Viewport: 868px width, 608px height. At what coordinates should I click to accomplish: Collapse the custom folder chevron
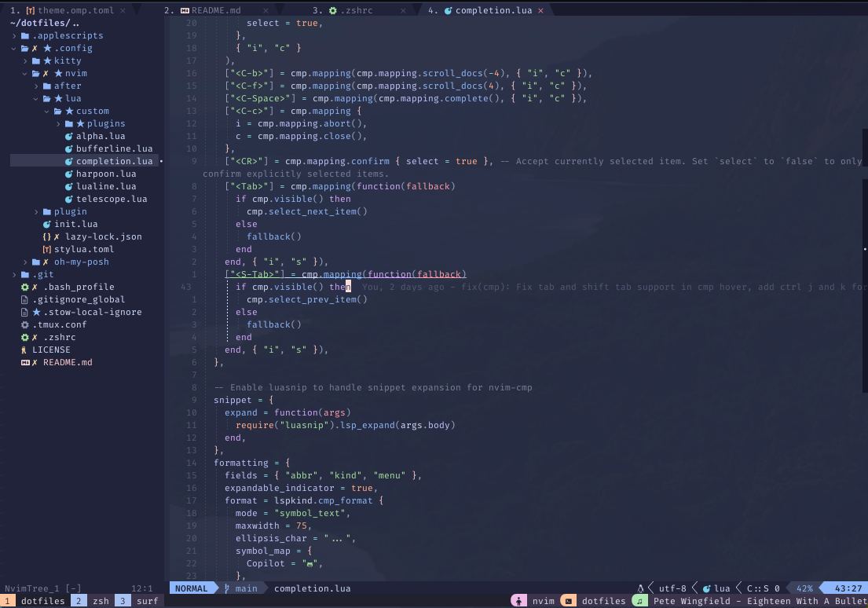click(47, 112)
